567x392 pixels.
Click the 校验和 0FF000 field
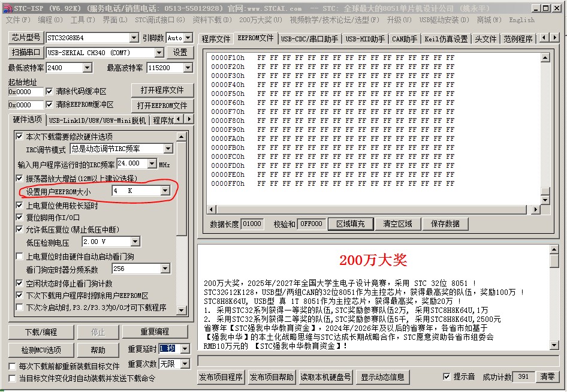(x=311, y=224)
